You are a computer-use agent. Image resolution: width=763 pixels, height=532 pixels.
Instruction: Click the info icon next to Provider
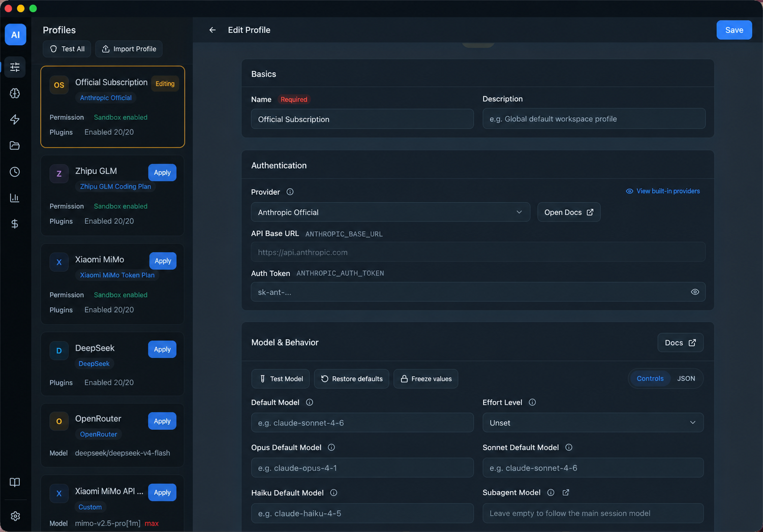[x=290, y=192]
